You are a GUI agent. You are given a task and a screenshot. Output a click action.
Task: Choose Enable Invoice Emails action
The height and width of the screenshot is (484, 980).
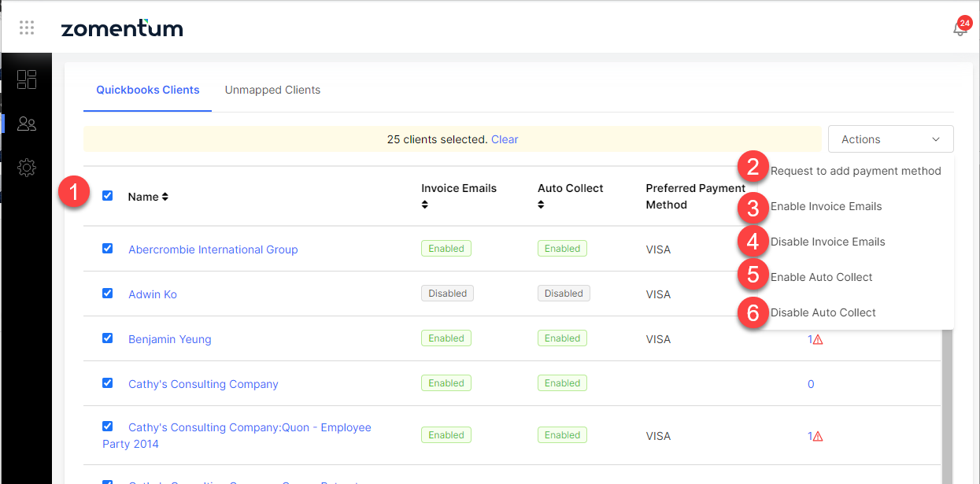(826, 206)
